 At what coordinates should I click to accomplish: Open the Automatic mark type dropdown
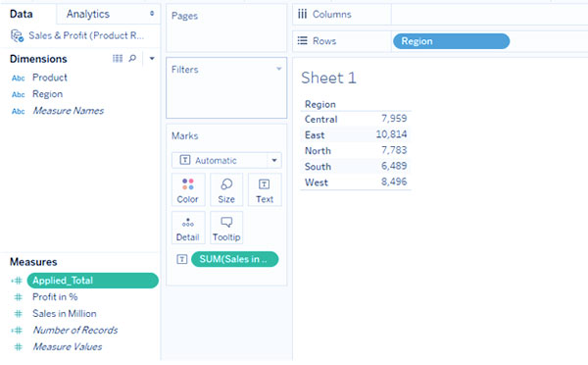click(x=226, y=160)
